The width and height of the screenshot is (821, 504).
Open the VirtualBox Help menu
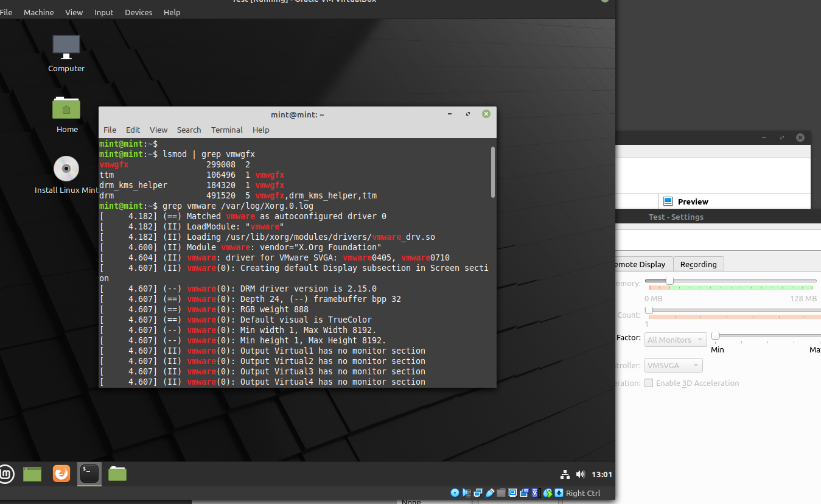[172, 12]
